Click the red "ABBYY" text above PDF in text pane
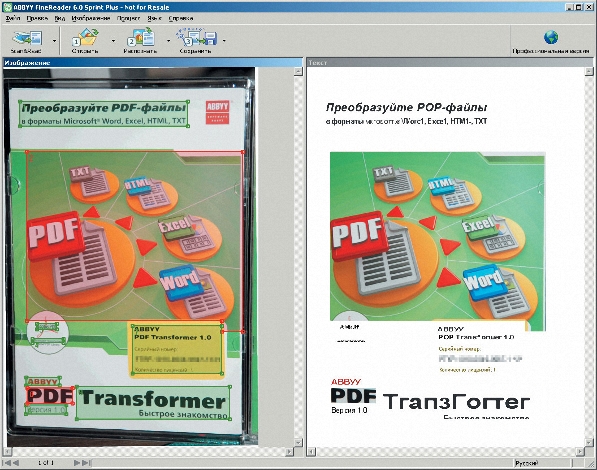Image resolution: width=597 pixels, height=470 pixels. click(x=346, y=382)
